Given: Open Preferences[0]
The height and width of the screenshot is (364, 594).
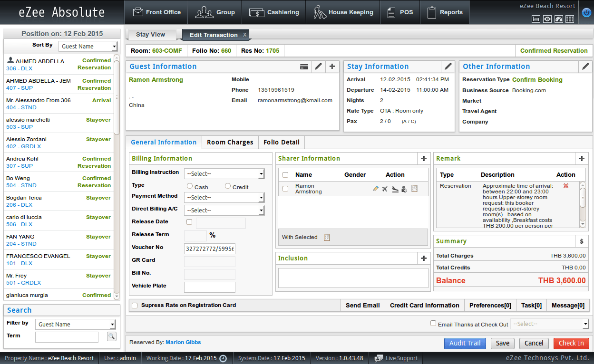Looking at the screenshot, I should tap(490, 306).
